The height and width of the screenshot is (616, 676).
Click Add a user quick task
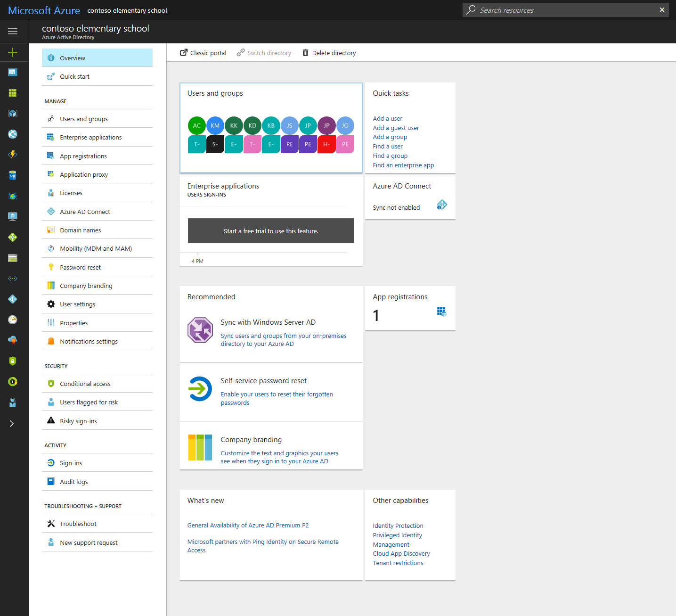click(x=387, y=118)
